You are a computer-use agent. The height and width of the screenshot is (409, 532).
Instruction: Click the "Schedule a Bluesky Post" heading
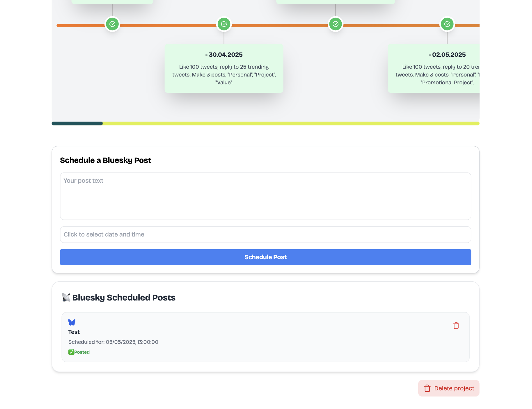tap(105, 160)
